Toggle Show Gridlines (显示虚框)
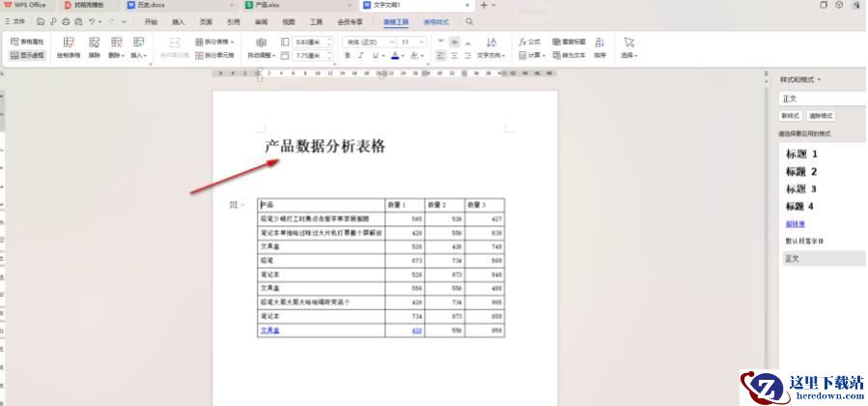Viewport: 868px width, 406px height. click(27, 56)
